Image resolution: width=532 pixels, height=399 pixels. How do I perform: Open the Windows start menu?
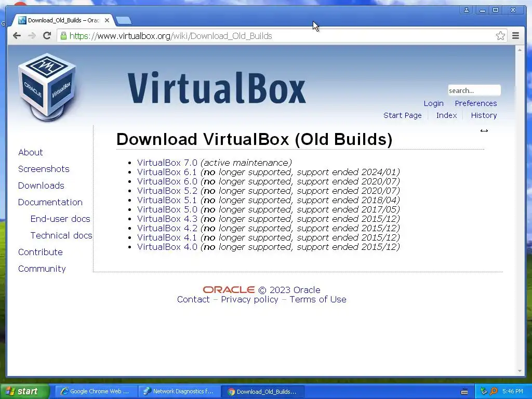pyautogui.click(x=25, y=391)
